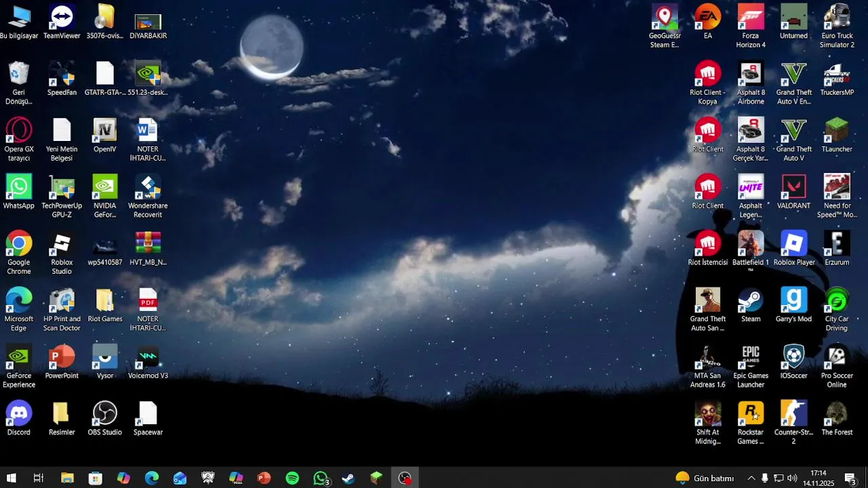Expand the hidden system tray icons chevron
This screenshot has height=488, width=868.
(x=751, y=479)
